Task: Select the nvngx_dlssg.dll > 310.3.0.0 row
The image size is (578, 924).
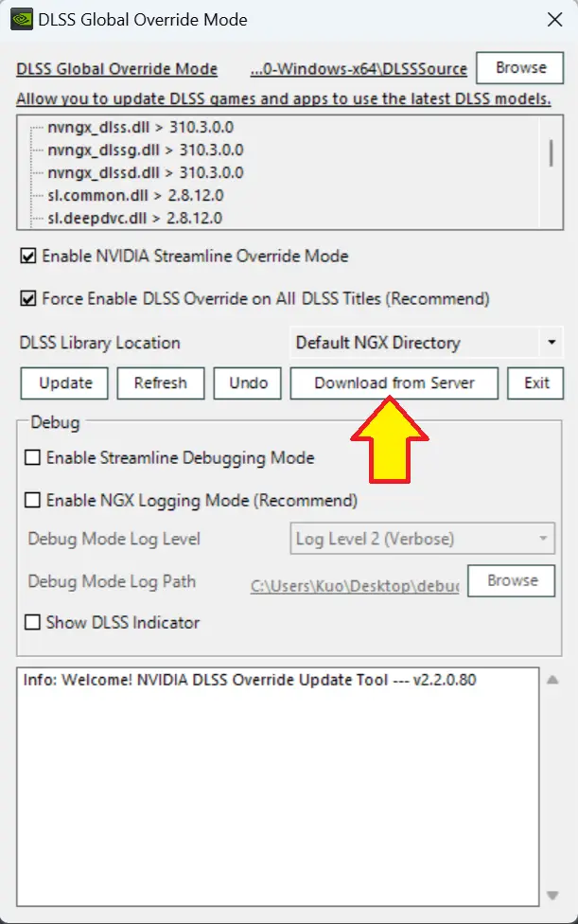Action: point(146,151)
